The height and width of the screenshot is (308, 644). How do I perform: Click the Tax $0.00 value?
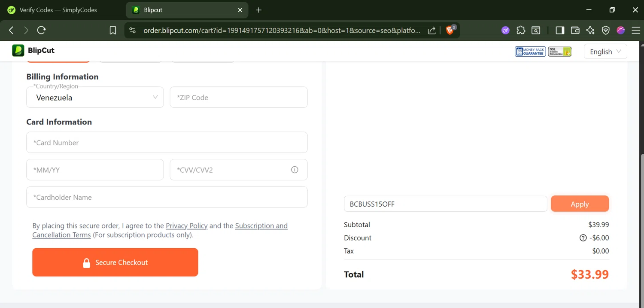[x=600, y=251]
